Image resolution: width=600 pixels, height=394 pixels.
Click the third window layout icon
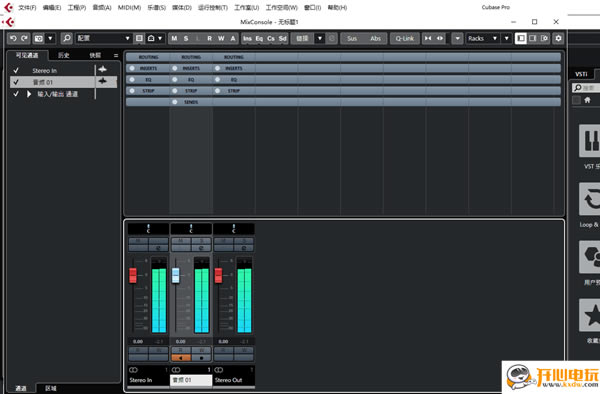point(544,38)
